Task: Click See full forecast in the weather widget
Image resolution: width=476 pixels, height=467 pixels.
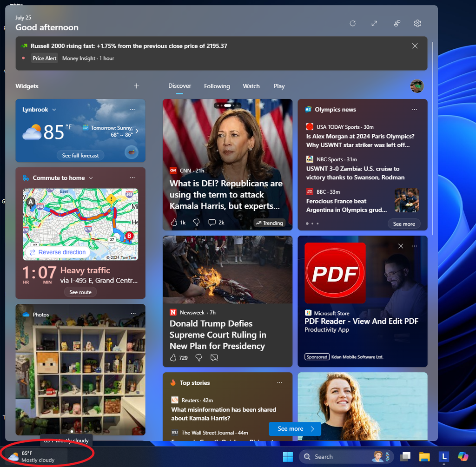Action: click(x=80, y=155)
